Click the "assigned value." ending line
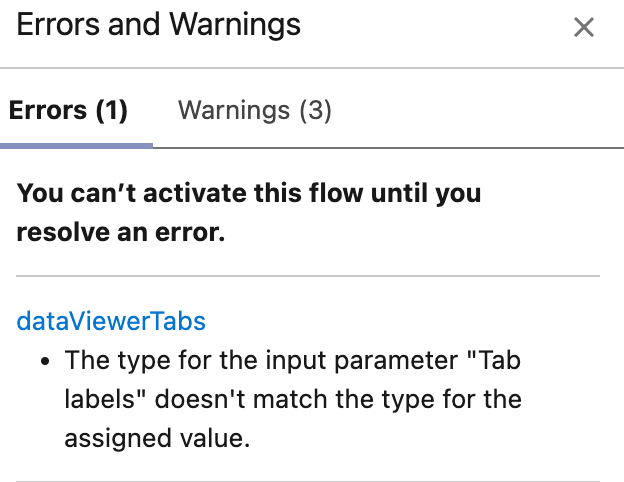The image size is (624, 482). click(x=157, y=438)
